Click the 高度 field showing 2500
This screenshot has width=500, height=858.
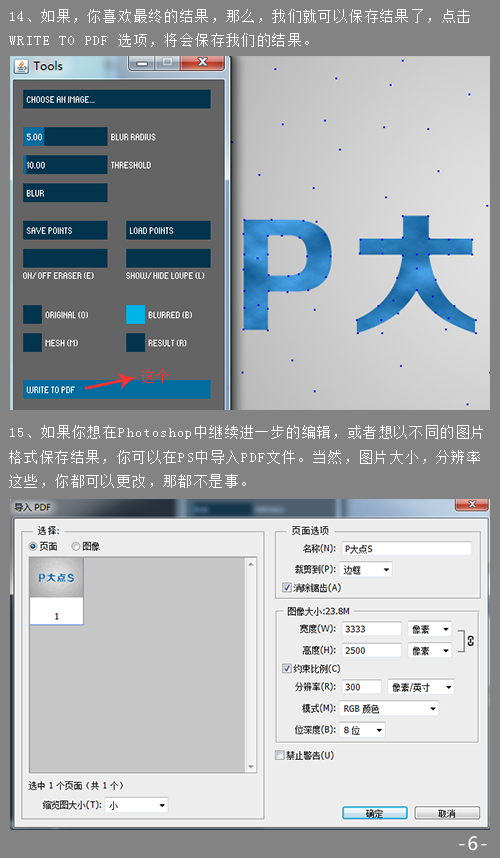[x=371, y=650]
